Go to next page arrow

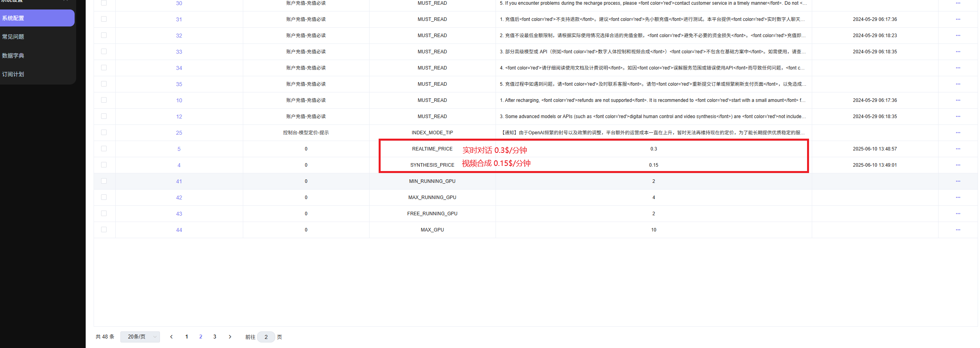click(230, 337)
